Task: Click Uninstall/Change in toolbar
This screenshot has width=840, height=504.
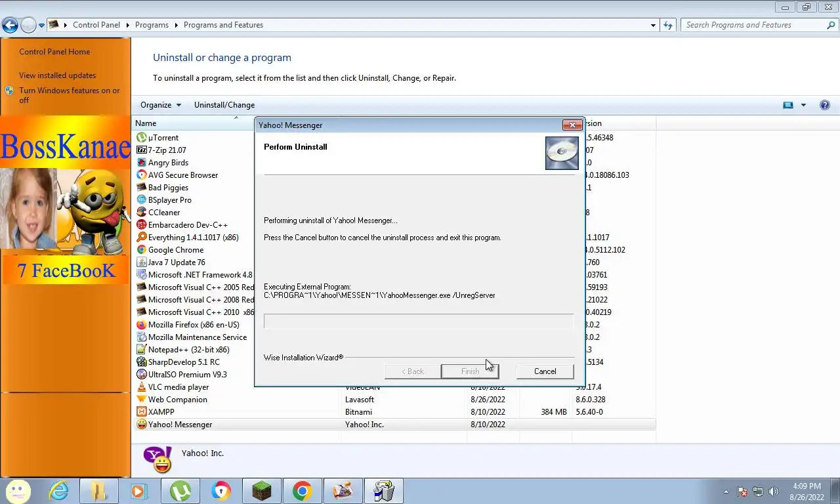Action: tap(224, 105)
